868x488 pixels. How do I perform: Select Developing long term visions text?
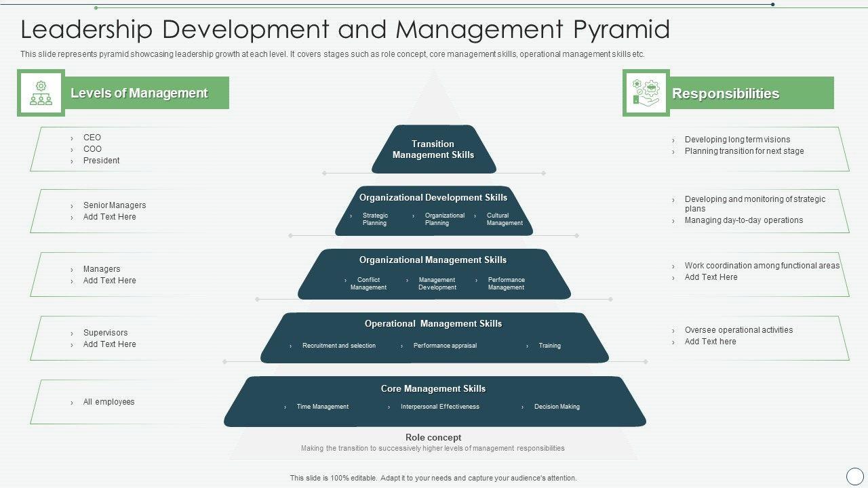click(x=737, y=139)
